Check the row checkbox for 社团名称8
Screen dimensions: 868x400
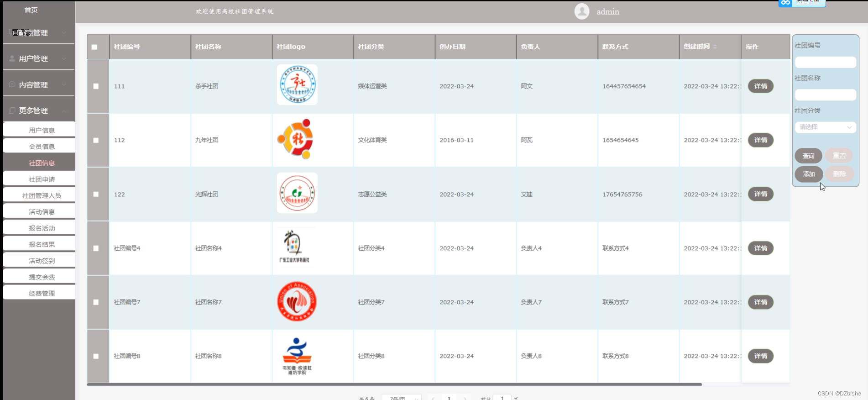point(96,356)
